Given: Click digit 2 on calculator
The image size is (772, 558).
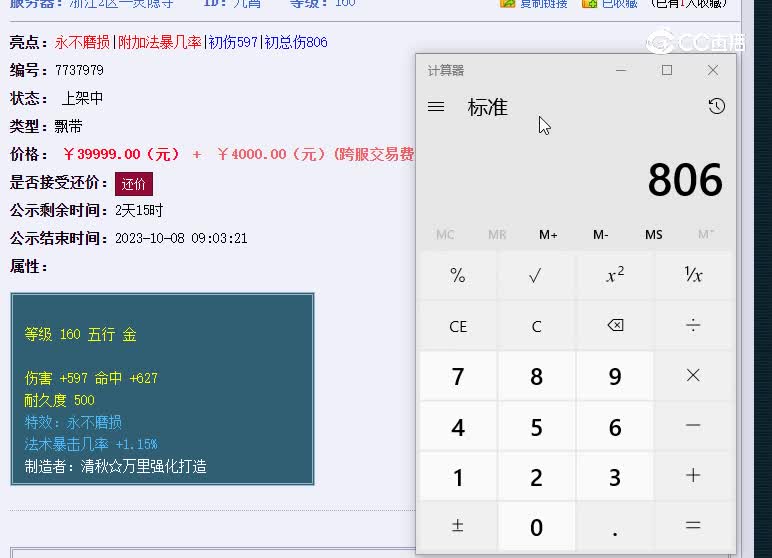Looking at the screenshot, I should tap(536, 477).
